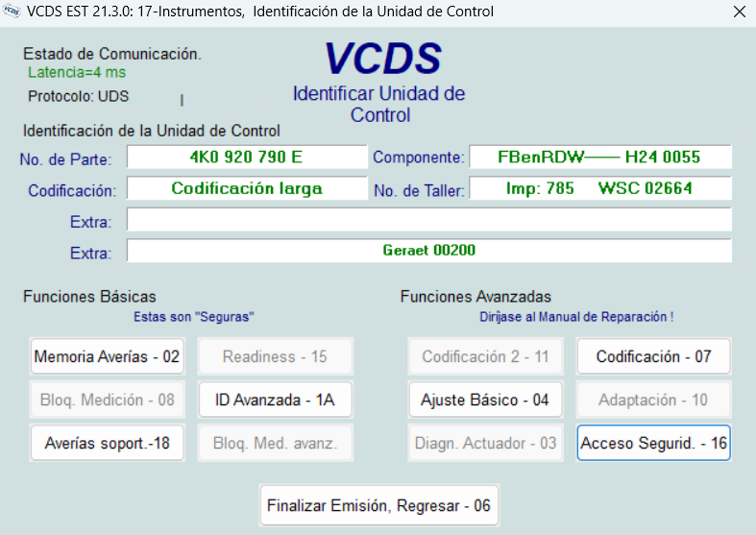Open Averías soport.-18
The height and width of the screenshot is (535, 756).
tap(107, 443)
